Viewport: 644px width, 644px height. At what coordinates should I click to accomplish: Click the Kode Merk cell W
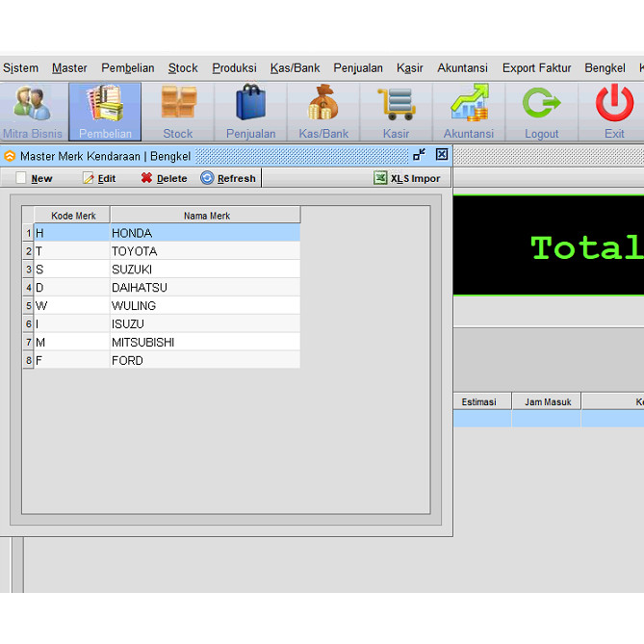pyautogui.click(x=72, y=305)
